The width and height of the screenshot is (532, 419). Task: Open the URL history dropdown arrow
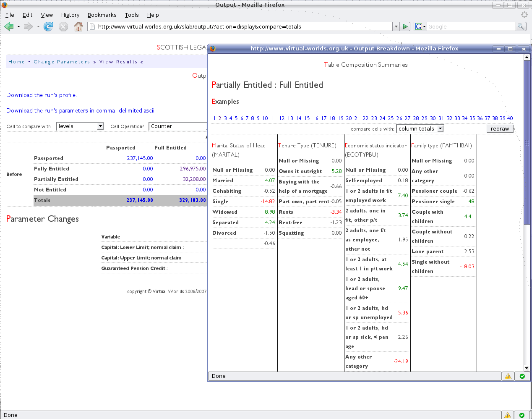tap(396, 26)
